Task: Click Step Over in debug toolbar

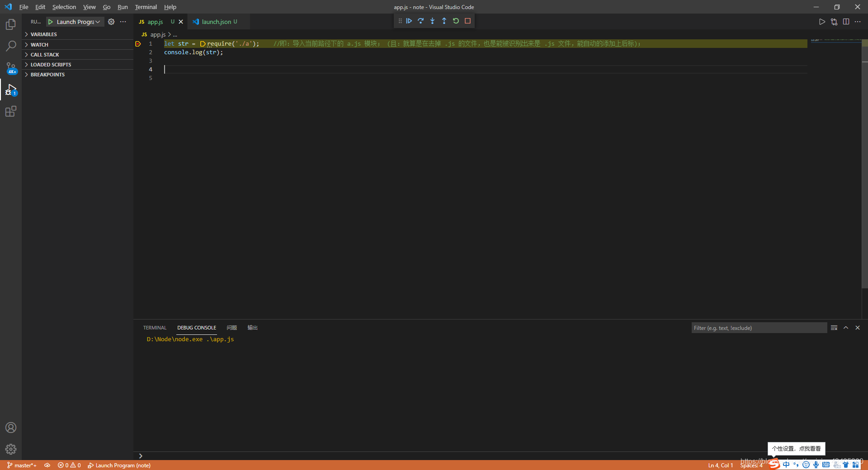Action: (421, 21)
